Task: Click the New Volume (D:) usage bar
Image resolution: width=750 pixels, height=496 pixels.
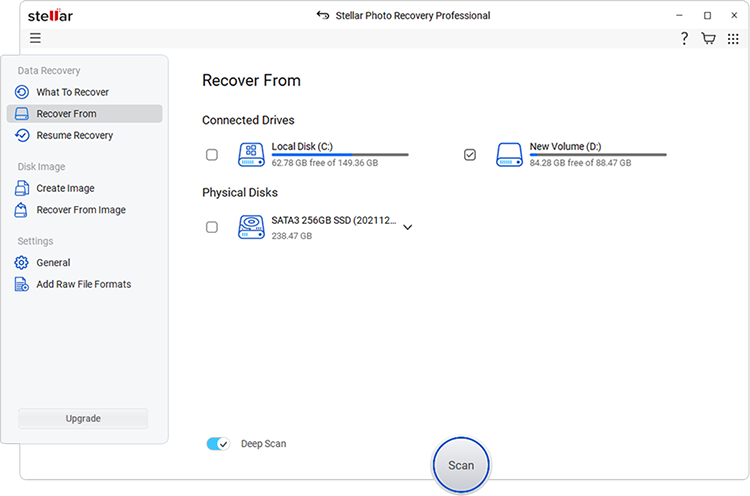Action: click(598, 154)
